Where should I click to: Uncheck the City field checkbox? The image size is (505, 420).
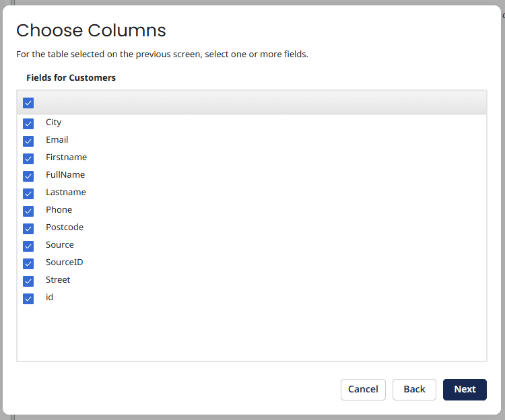tap(28, 124)
